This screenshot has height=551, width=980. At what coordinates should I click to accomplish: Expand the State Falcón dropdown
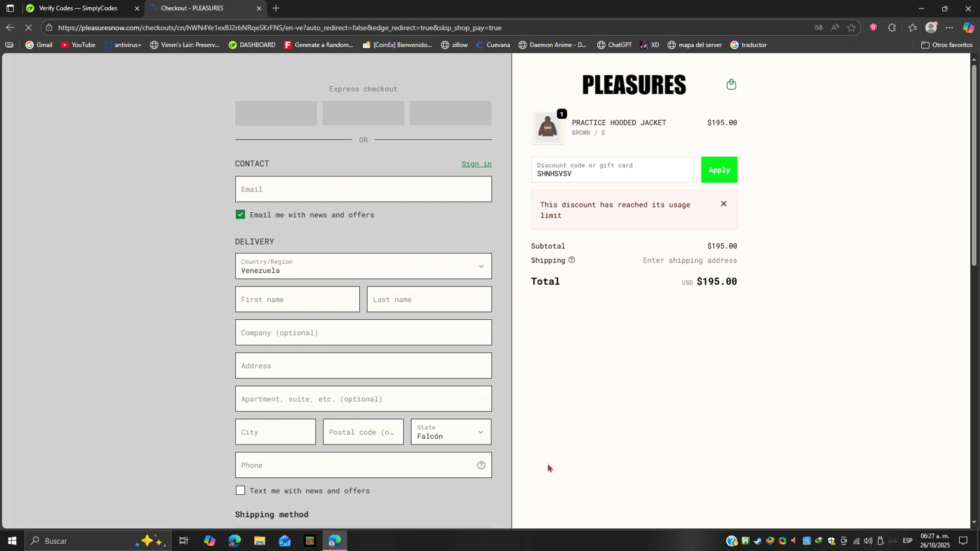point(451,432)
